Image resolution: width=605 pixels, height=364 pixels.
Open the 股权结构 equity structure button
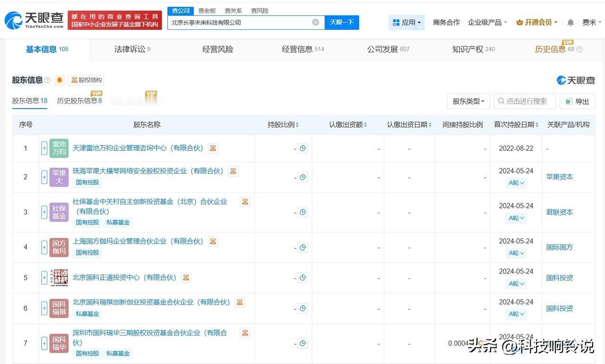point(86,80)
